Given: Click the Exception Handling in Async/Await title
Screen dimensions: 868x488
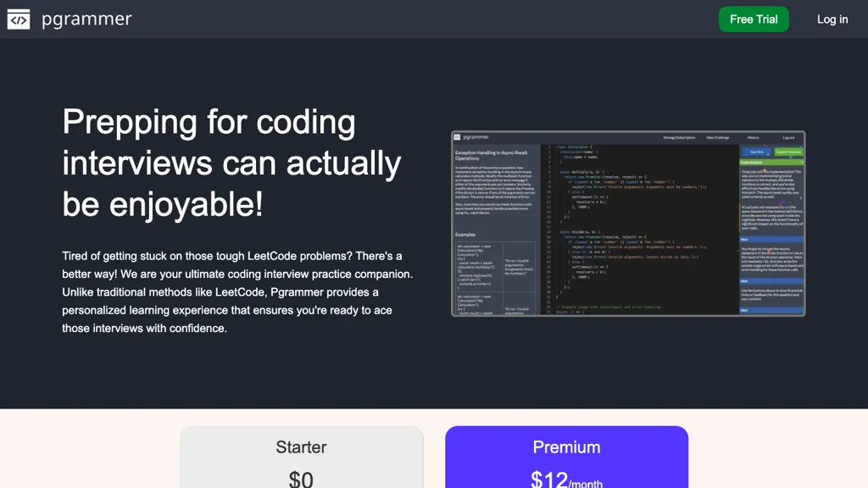Looking at the screenshot, I should (x=481, y=154).
